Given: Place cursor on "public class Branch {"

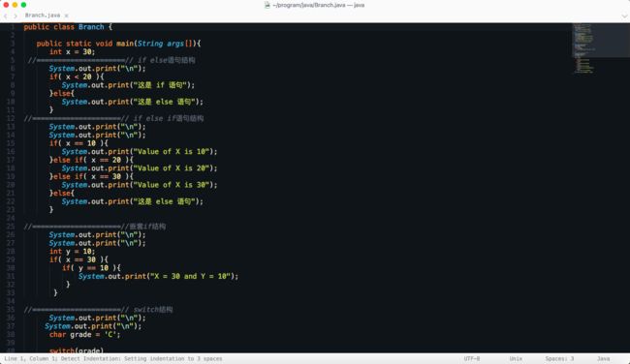Looking at the screenshot, I should (68, 27).
